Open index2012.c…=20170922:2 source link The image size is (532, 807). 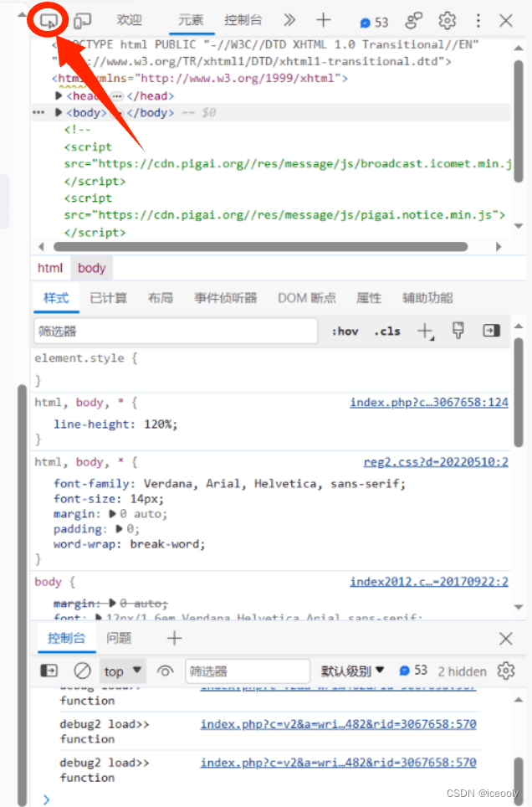(429, 582)
